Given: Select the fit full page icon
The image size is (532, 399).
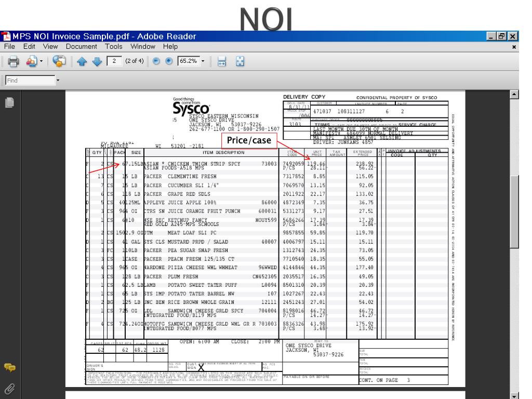Looking at the screenshot, I should coord(240,61).
